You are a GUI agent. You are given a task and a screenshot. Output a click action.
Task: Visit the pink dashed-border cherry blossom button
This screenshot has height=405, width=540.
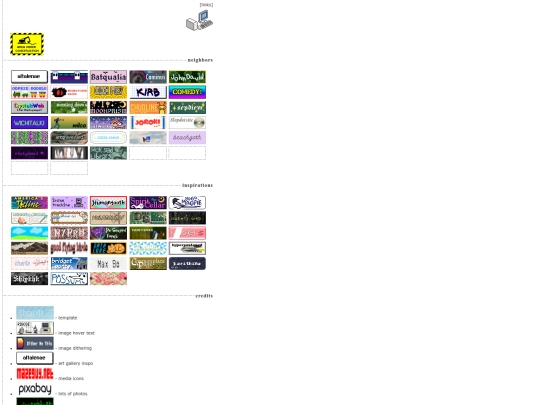pyautogui.click(x=29, y=263)
